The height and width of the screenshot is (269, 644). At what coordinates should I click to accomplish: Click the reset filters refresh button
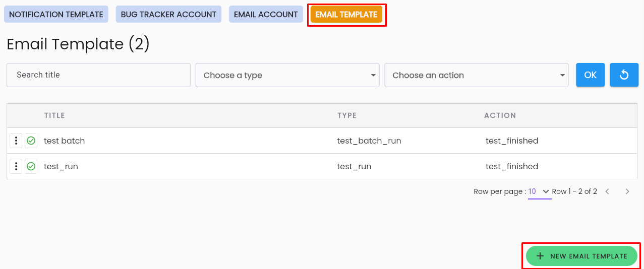point(624,75)
